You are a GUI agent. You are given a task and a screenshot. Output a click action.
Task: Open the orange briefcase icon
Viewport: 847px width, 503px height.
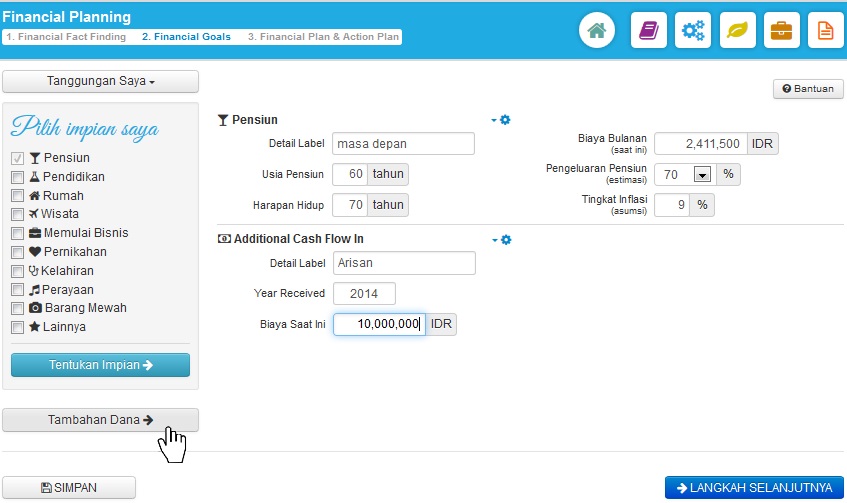[781, 31]
